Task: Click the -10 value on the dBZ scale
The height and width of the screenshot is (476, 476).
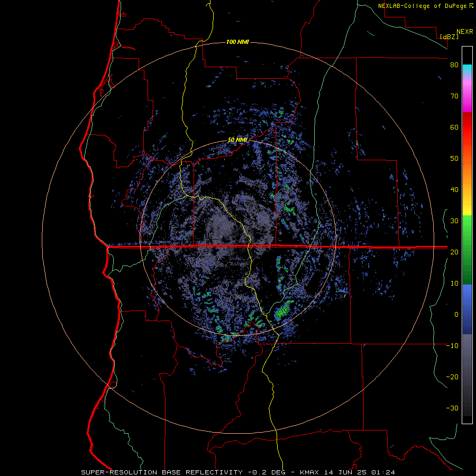Action: 452,345
